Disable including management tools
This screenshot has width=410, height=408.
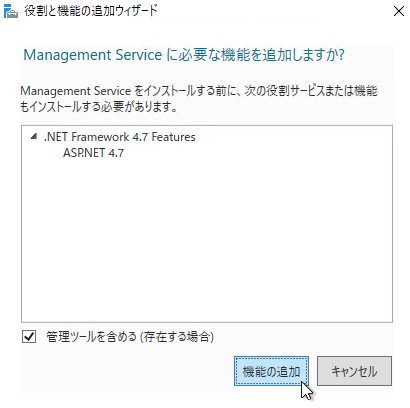(29, 336)
